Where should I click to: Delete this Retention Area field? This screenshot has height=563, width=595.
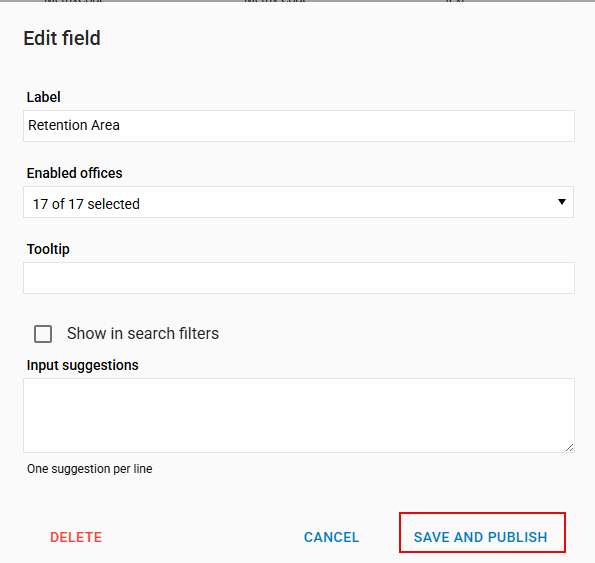pos(76,537)
